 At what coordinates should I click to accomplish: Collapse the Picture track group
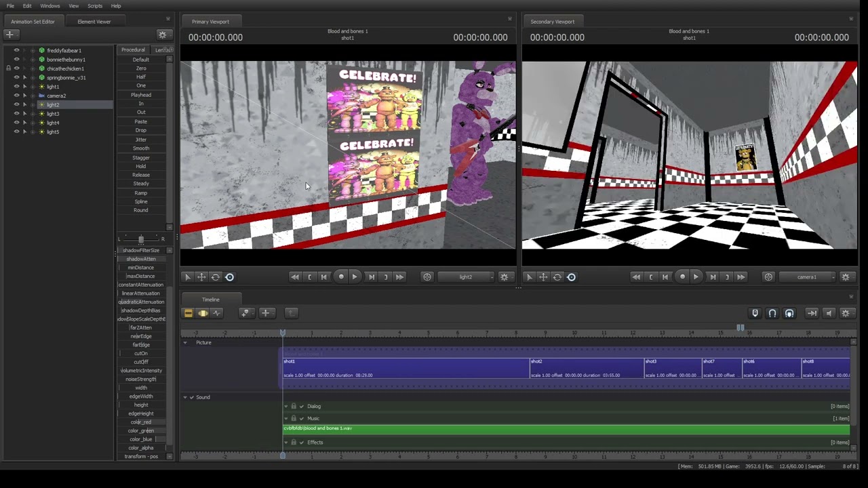coord(185,342)
